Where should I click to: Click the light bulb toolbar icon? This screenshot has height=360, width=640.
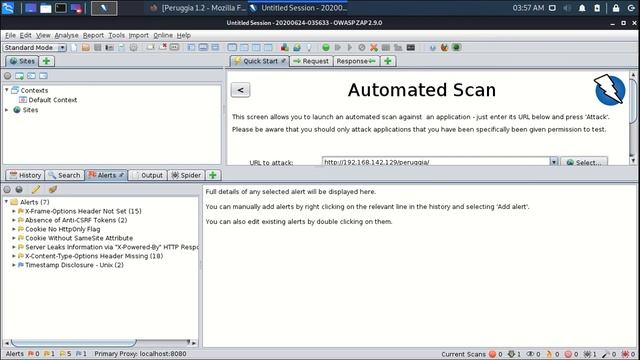coord(309,47)
